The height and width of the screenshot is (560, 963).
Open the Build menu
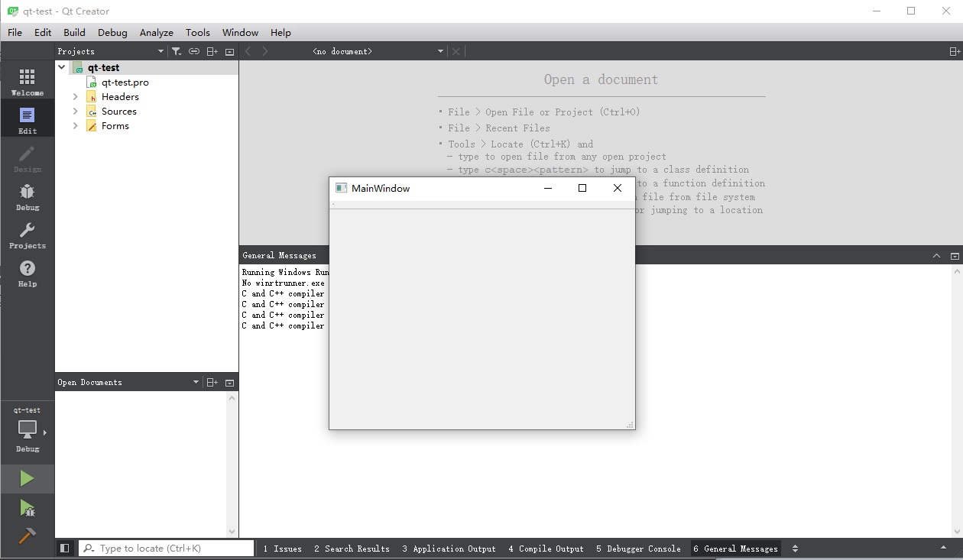(74, 32)
